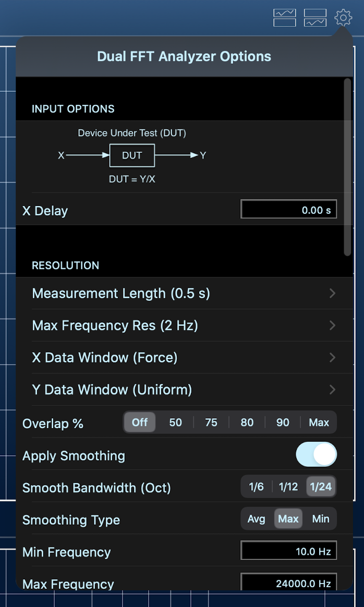Click the Min Frequency input box
The height and width of the screenshot is (607, 364).
[x=288, y=550]
